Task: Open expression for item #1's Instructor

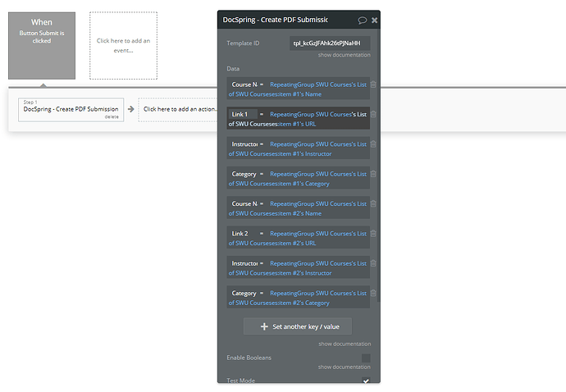Action: (299, 148)
